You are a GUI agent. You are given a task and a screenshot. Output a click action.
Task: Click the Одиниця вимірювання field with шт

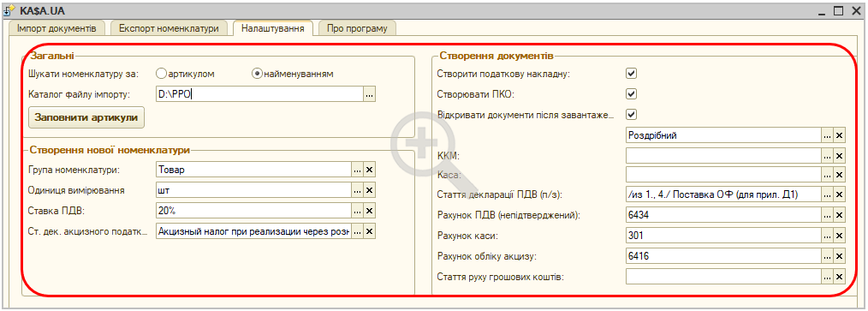(253, 190)
